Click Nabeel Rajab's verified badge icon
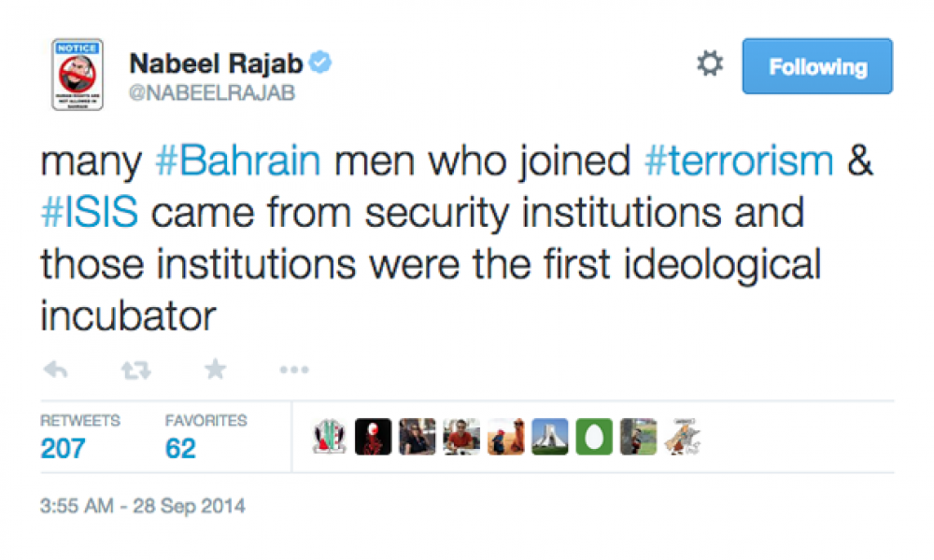 tap(320, 62)
